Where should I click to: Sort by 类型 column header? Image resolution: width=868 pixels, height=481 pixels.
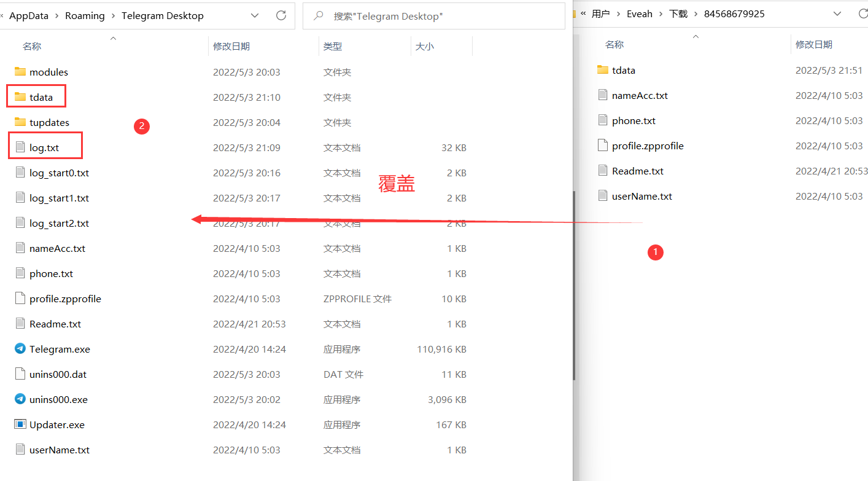pos(333,46)
